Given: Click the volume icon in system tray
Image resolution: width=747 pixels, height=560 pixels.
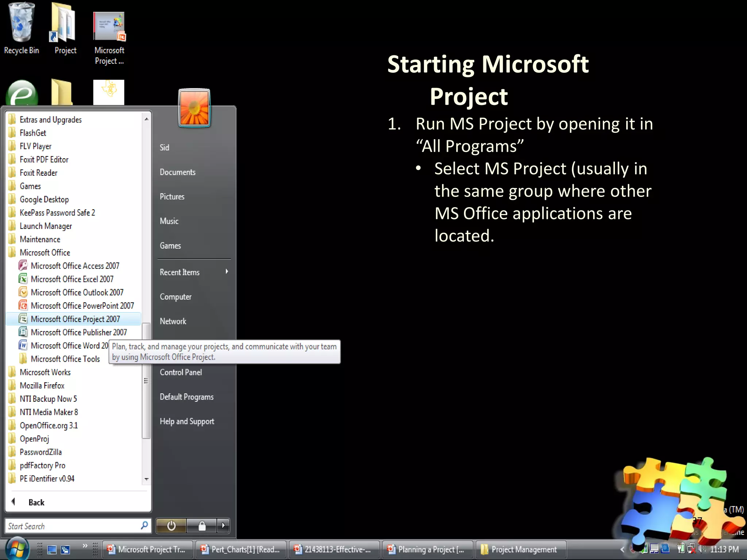Looking at the screenshot, I should pyautogui.click(x=702, y=549).
